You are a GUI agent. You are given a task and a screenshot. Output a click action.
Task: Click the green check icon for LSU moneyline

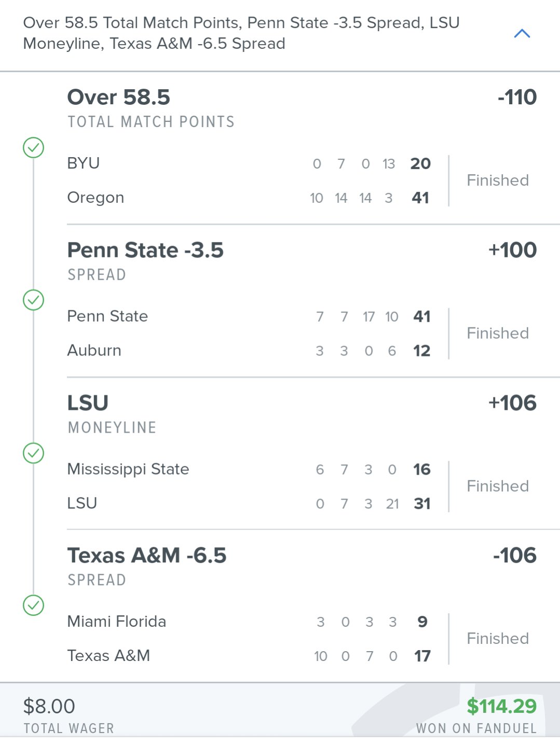34,453
